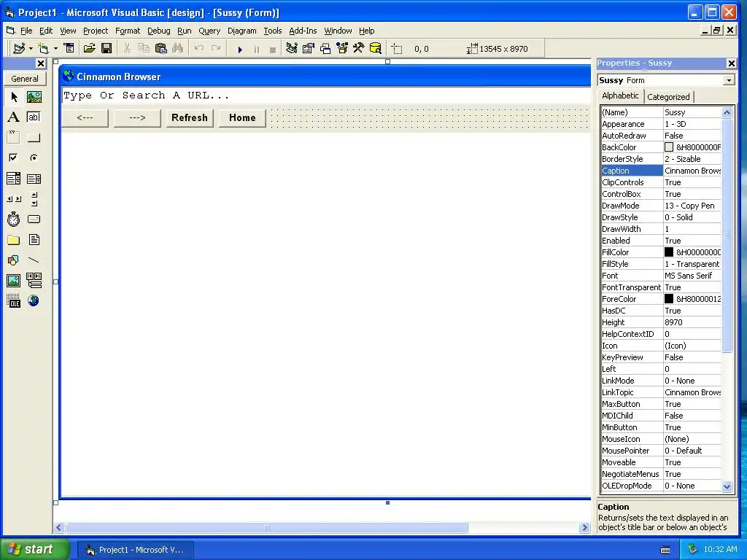747x560 pixels.
Task: Click the 'Type Or Search A URL...' text box
Action: click(326, 96)
